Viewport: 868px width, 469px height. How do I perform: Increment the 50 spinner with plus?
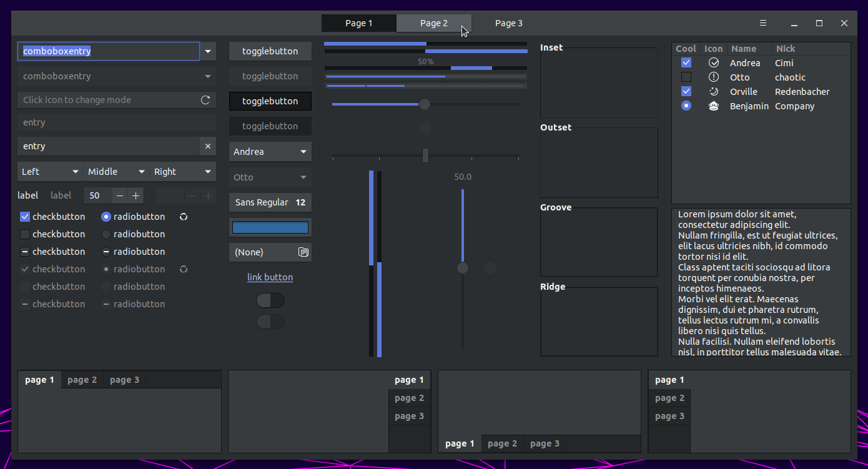coord(136,195)
